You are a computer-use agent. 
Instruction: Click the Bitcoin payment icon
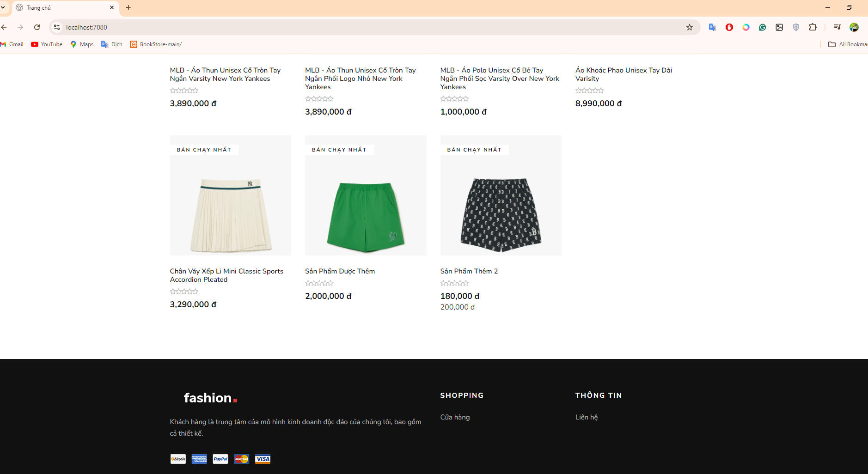178,459
